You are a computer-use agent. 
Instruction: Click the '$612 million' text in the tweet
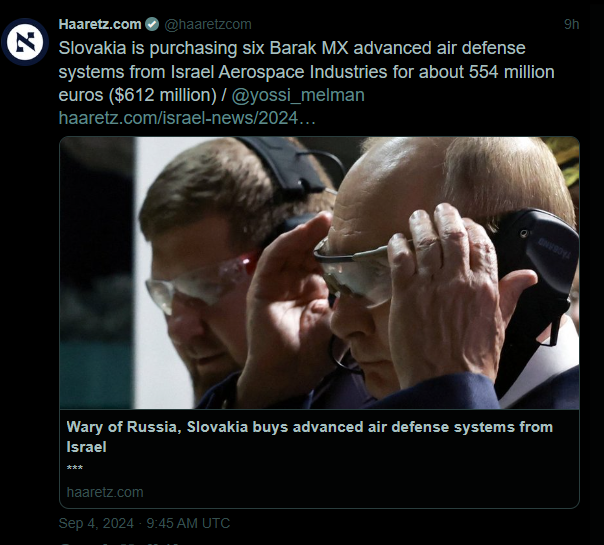(163, 95)
